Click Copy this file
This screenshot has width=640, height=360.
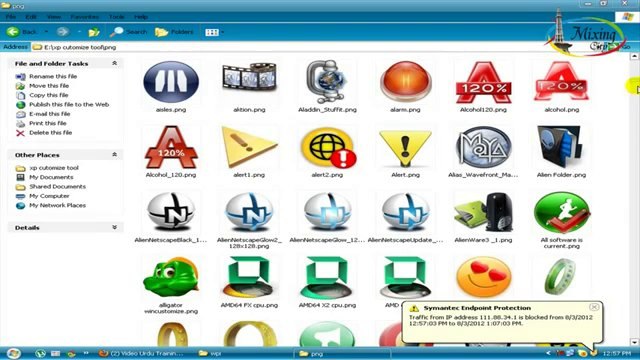(x=49, y=95)
